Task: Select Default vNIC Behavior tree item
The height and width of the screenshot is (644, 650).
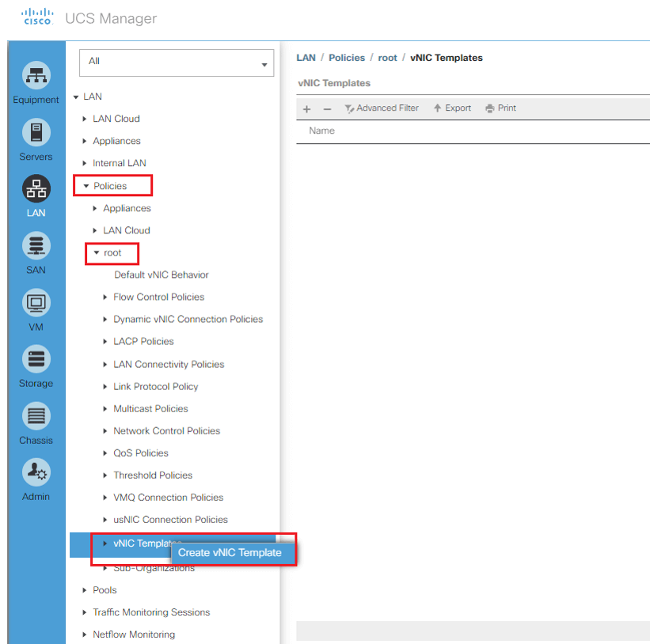Action: 162,275
